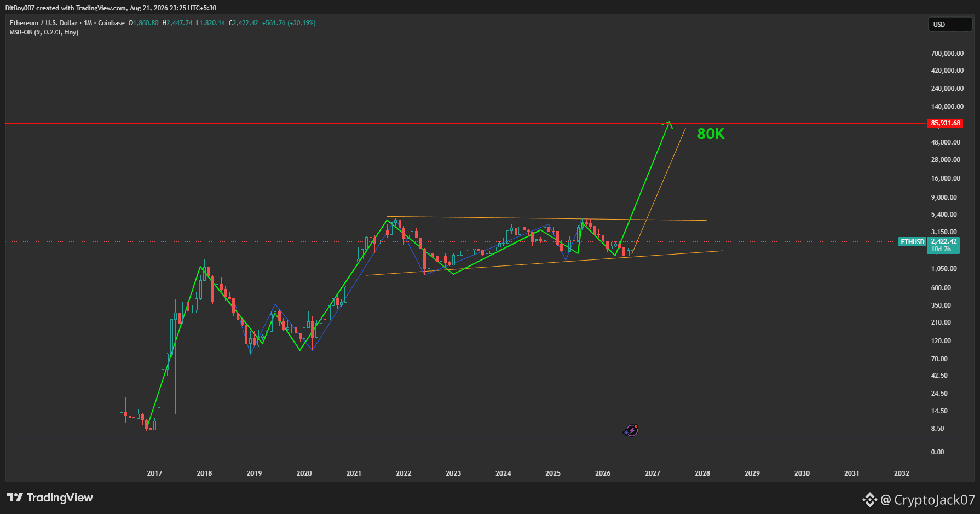Click the 240,000.00 price axis label

pyautogui.click(x=947, y=89)
